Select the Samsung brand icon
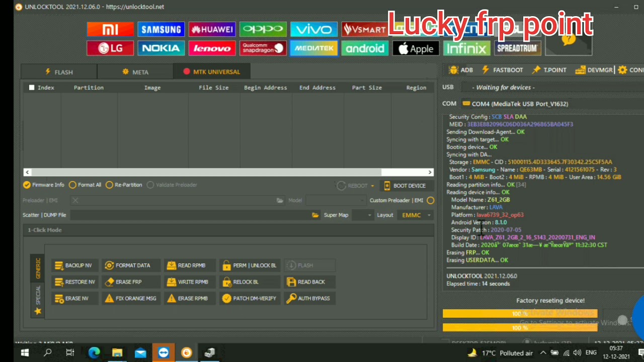 click(161, 29)
